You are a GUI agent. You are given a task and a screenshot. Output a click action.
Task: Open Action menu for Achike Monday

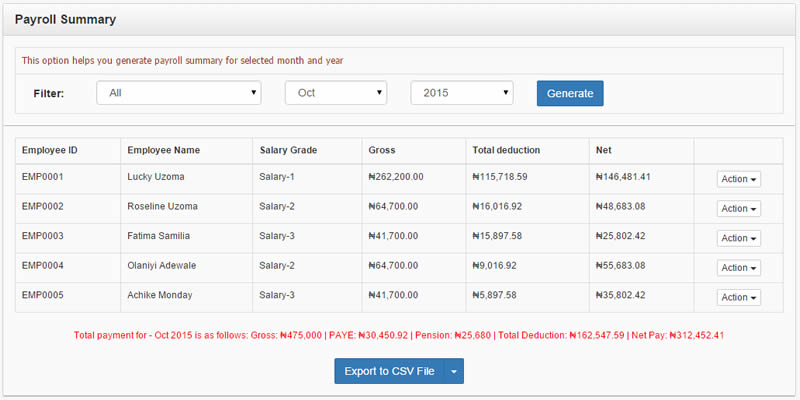(738, 297)
